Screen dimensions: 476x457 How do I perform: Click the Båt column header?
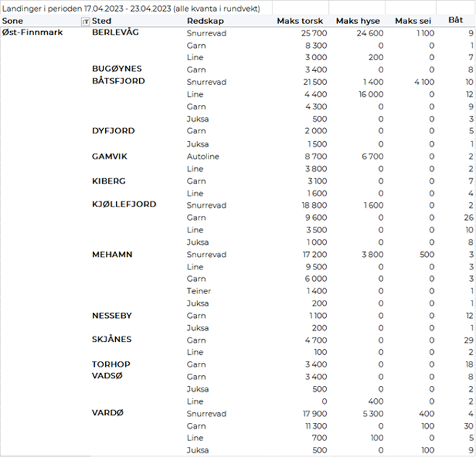click(x=456, y=22)
